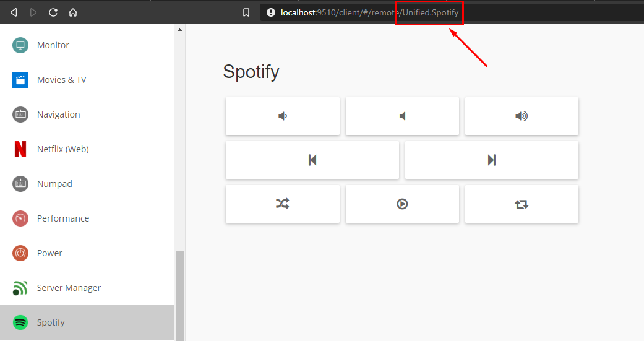The width and height of the screenshot is (644, 341).
Task: Select the Netflix (Web) label
Action: pyautogui.click(x=63, y=149)
